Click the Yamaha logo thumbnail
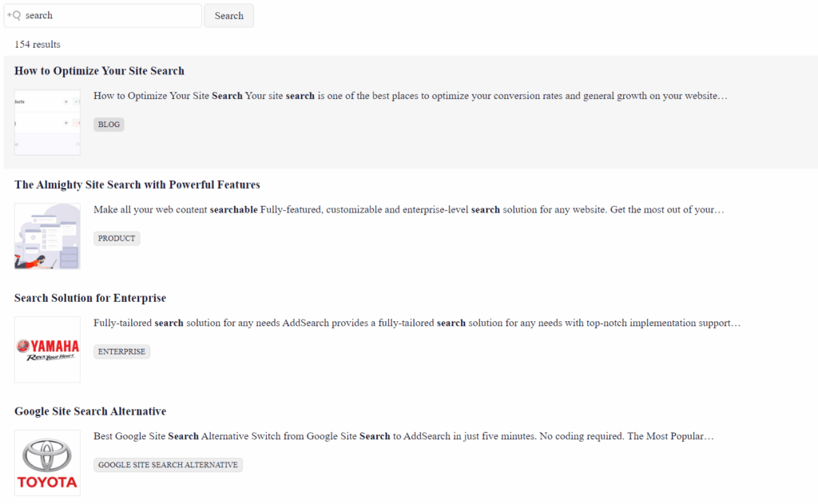Viewport: 818px width, 504px height. click(x=47, y=349)
